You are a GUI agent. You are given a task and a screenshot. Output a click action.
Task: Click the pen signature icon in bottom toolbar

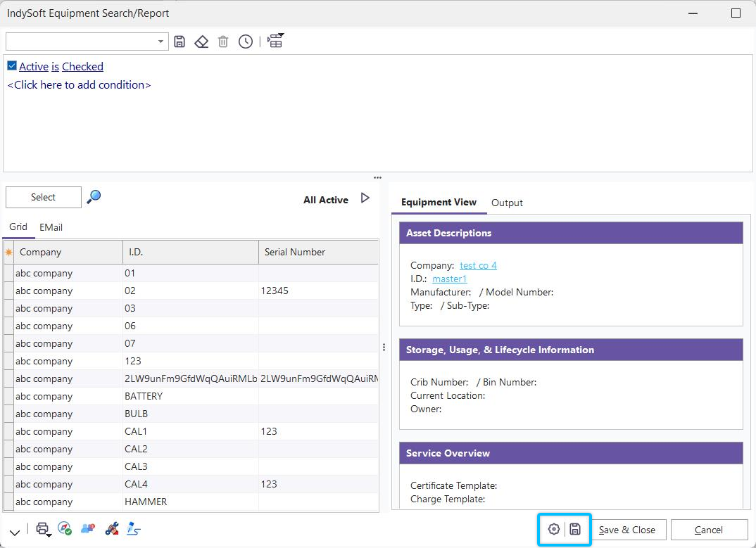coord(134,529)
